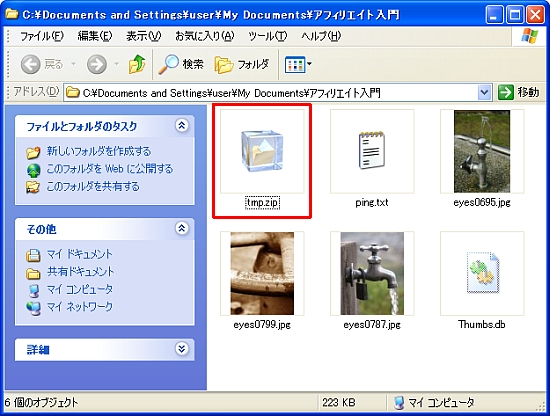Expand the 詳細 details panel

coord(182,349)
